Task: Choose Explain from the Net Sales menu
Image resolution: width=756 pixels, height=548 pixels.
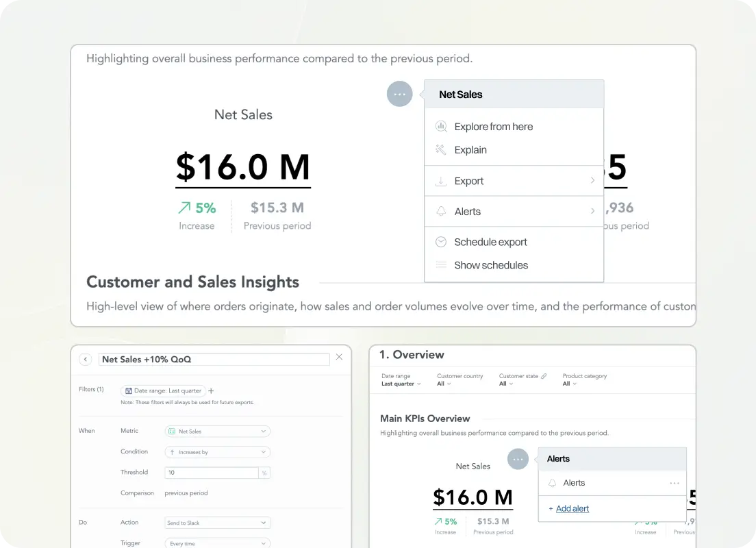Action: (x=470, y=150)
